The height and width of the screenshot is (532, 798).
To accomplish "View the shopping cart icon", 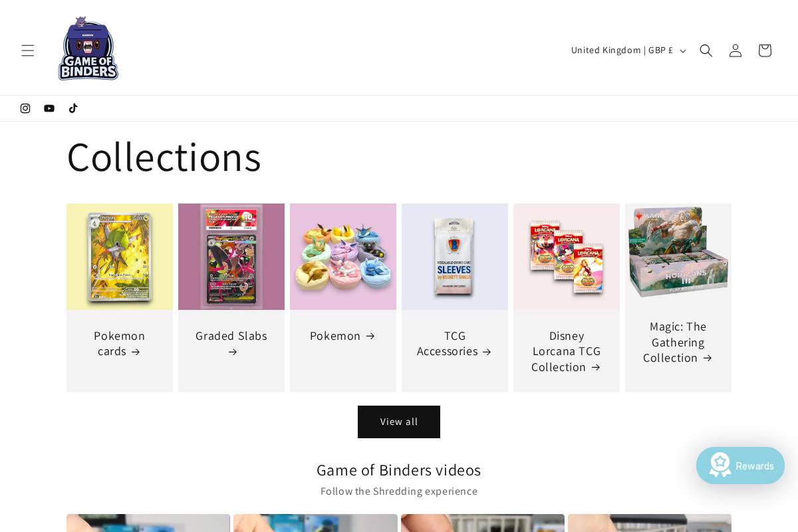I will [764, 50].
